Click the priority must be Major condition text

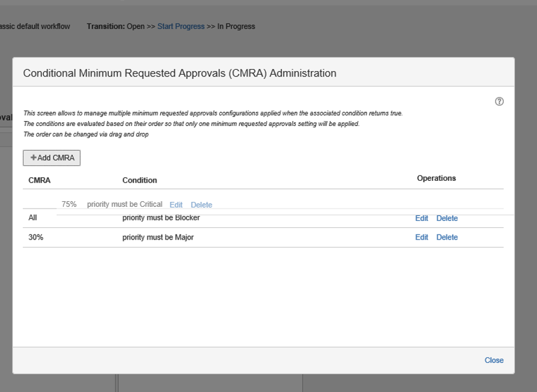158,237
